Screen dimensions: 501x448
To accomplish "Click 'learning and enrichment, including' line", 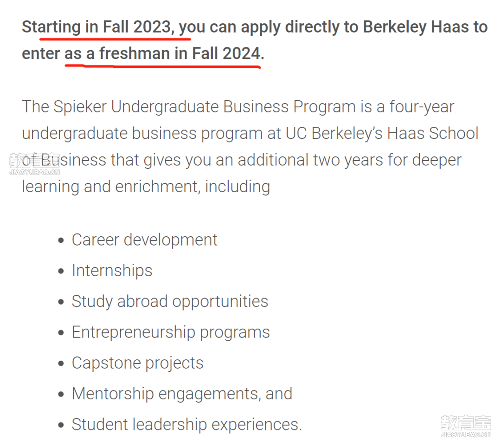I will pyautogui.click(x=146, y=187).
